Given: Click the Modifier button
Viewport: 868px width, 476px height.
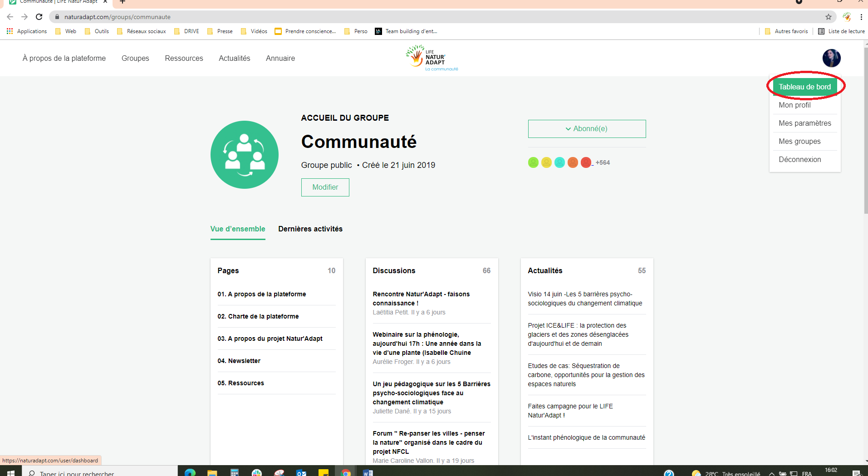Looking at the screenshot, I should coord(325,187).
